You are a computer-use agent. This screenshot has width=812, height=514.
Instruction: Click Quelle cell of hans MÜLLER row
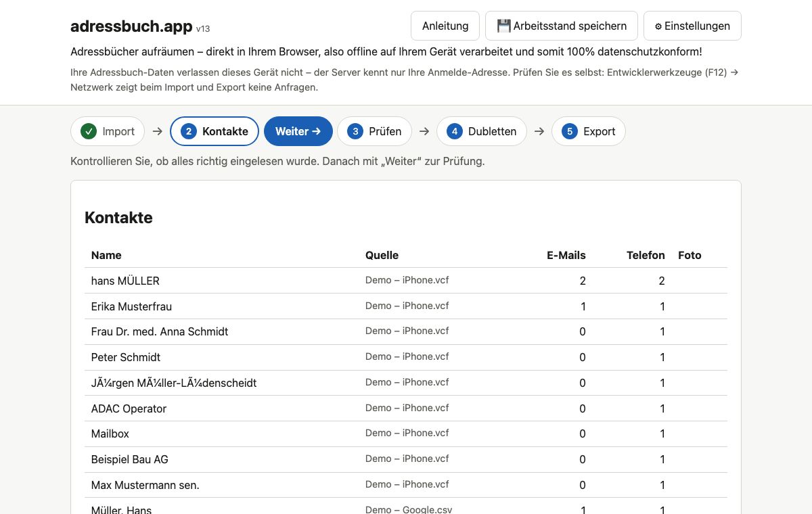(407, 280)
